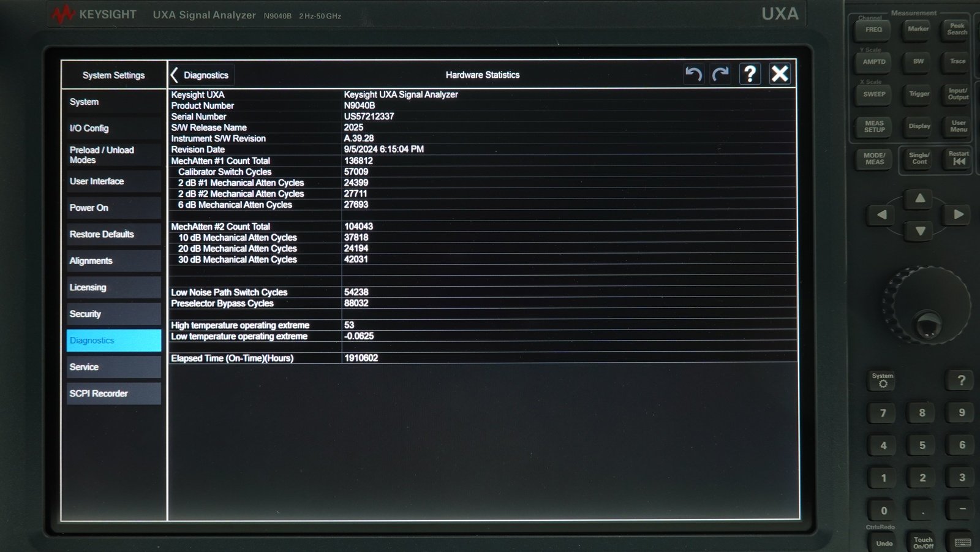Close the Hardware Statistics dialog
Viewport: 980px width, 552px height.
(780, 74)
